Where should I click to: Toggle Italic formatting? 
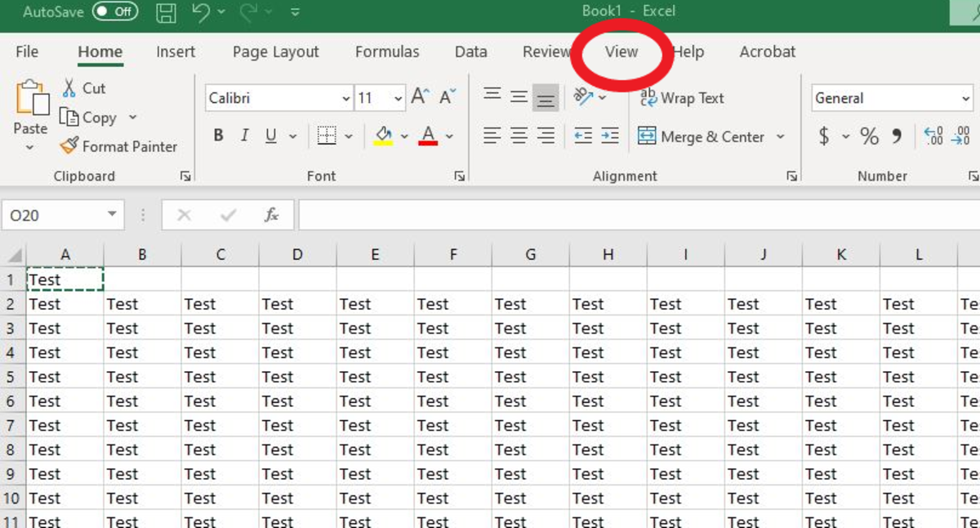click(x=244, y=136)
